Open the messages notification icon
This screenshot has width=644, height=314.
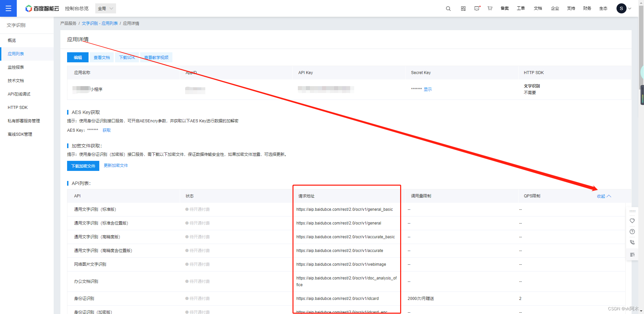[477, 8]
